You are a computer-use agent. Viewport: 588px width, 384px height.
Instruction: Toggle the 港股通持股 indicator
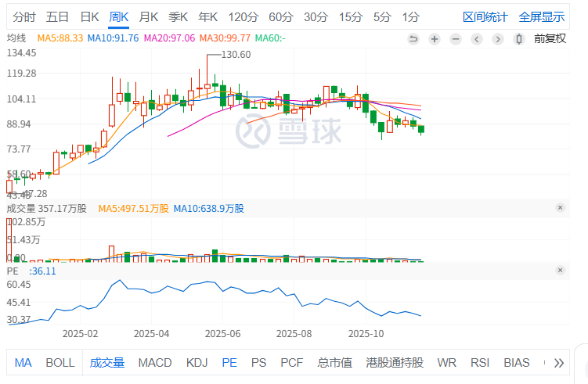(x=395, y=363)
